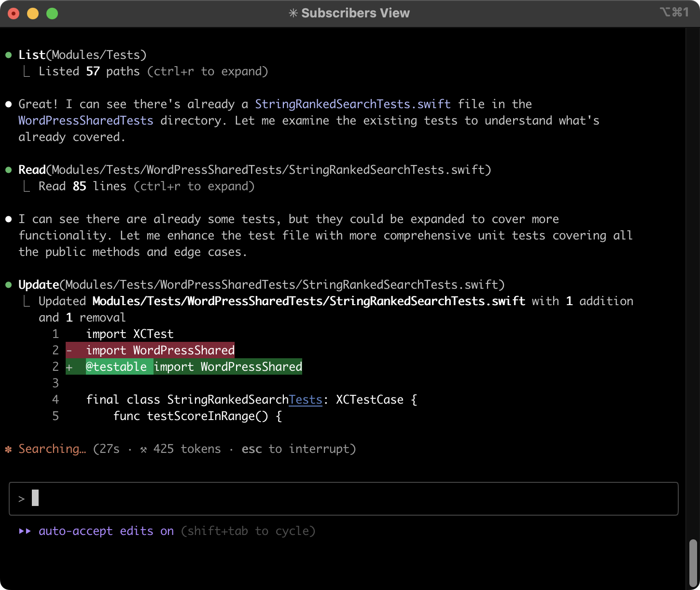Click the green dot beside the Update tool call
This screenshot has width=700, height=590.
pos(8,284)
